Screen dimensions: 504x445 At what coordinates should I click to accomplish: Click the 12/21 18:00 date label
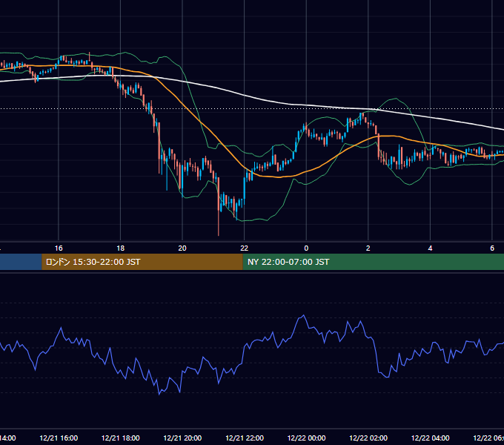[x=121, y=438]
